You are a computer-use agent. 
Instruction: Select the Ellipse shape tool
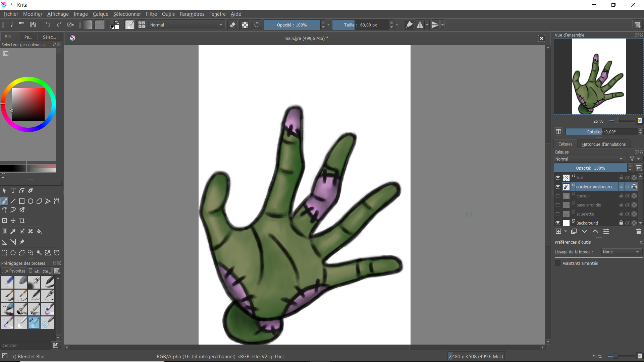(x=31, y=201)
